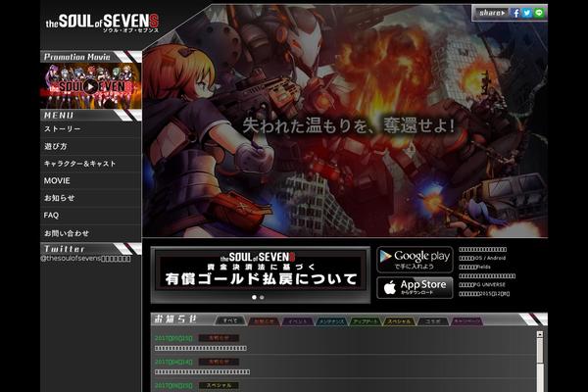Select the grey コラボ news tab
This screenshot has width=588, height=392.
click(x=433, y=321)
